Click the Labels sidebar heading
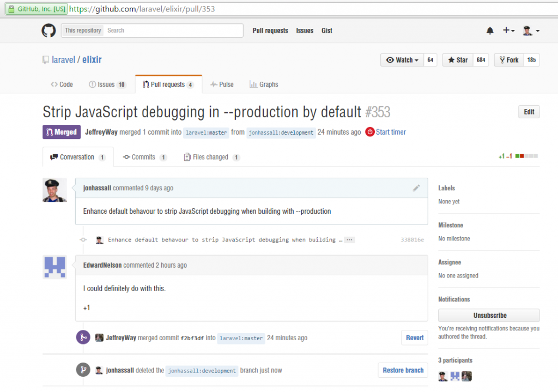This screenshot has height=392, width=558. (447, 188)
